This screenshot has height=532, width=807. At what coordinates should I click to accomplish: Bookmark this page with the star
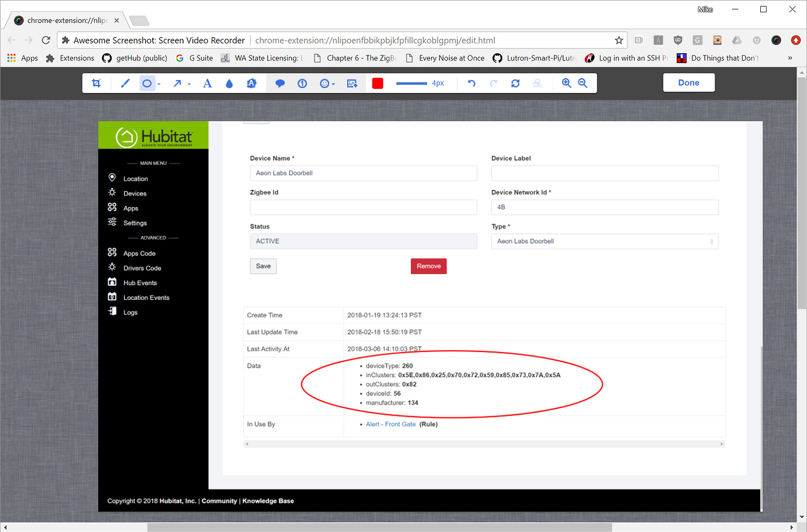[619, 40]
